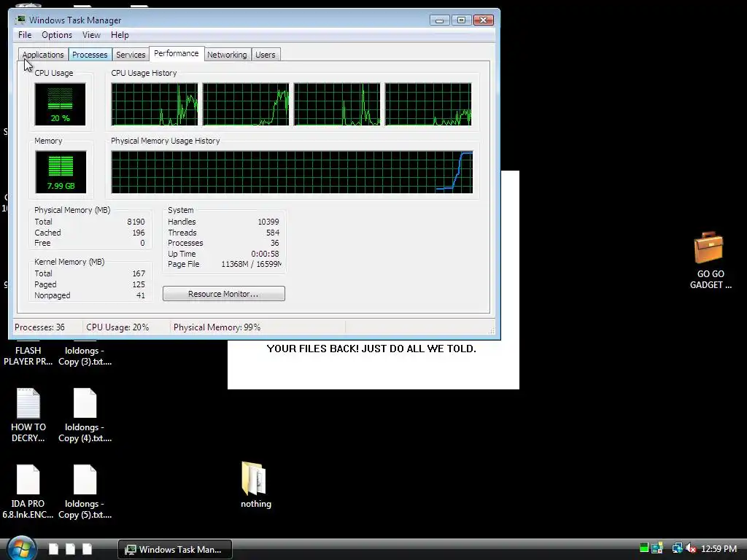
Task: Click the Kernel Paged value 125
Action: click(139, 285)
